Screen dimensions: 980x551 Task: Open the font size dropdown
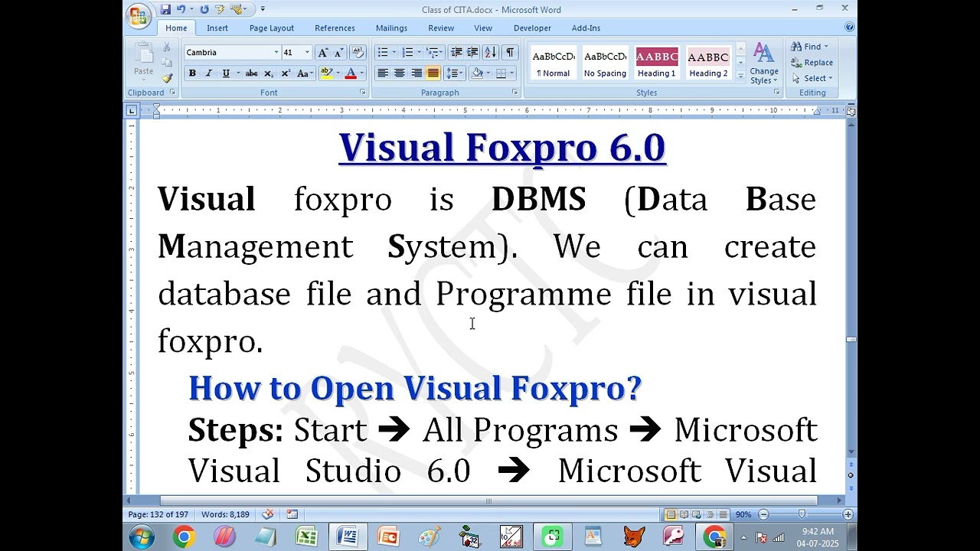click(x=307, y=52)
